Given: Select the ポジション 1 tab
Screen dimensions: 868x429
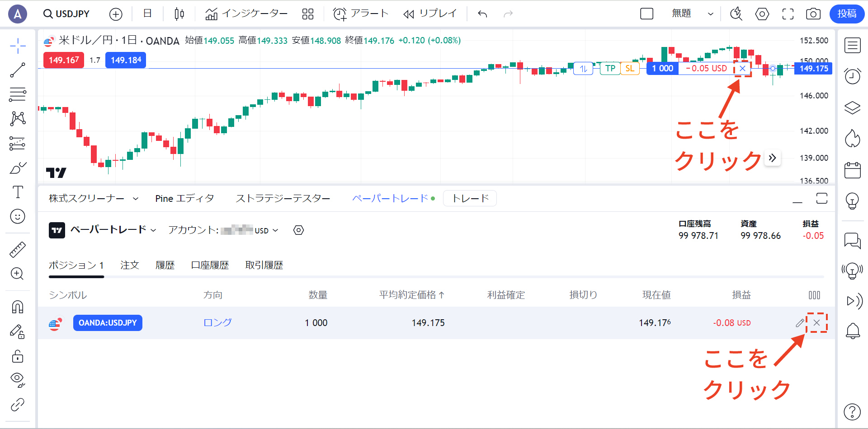Looking at the screenshot, I should [x=76, y=266].
